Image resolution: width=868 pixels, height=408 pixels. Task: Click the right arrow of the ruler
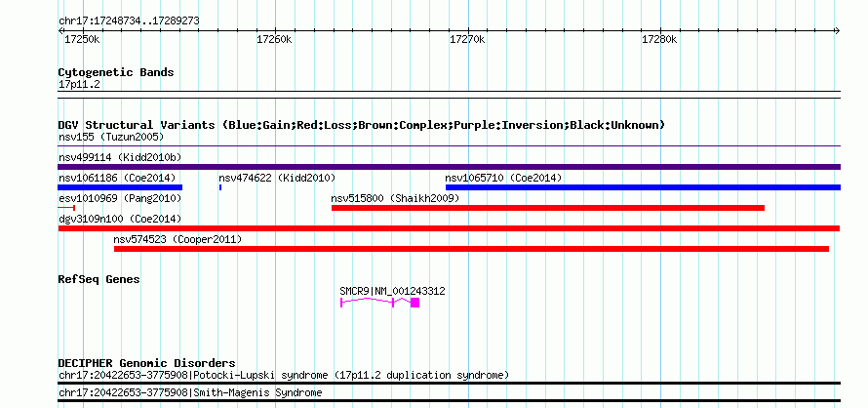(x=838, y=31)
